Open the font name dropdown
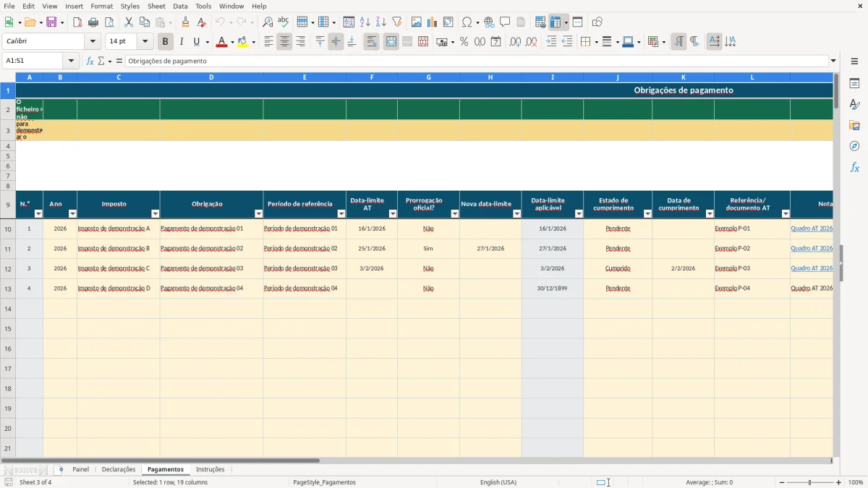868x488 pixels. tap(93, 42)
